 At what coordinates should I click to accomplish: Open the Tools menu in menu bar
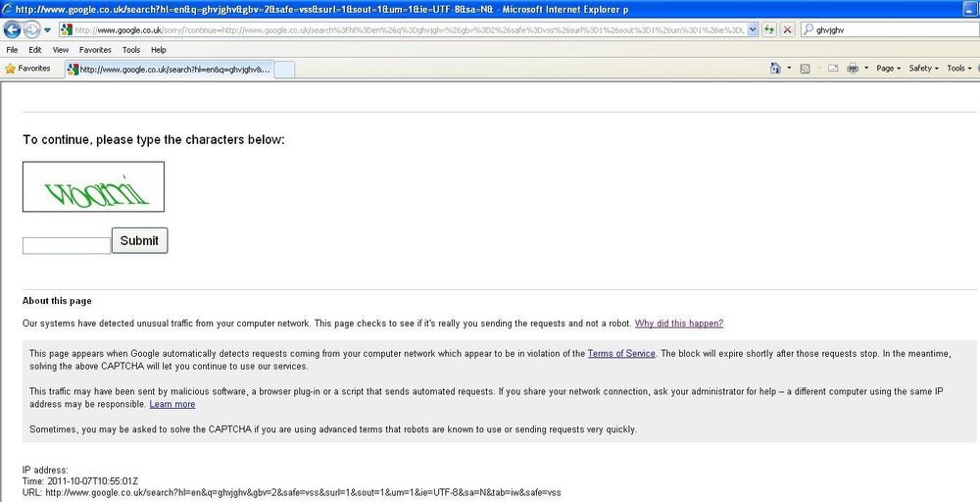[131, 50]
